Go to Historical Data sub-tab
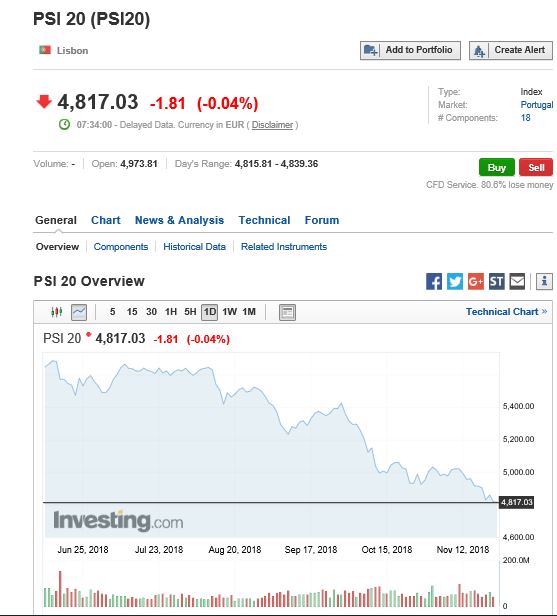This screenshot has height=616, width=557. tap(194, 247)
